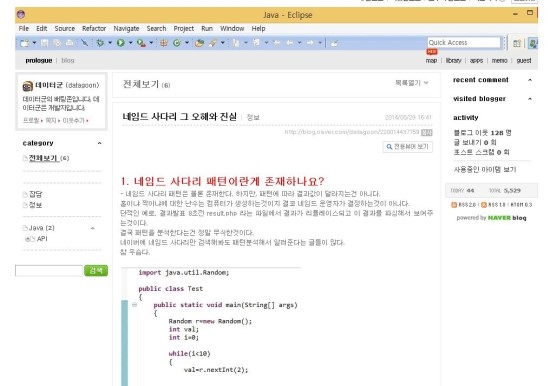Screen dimensions: 550x386
Task: Click the Search flashlight toolbar icon
Action: 213,43
